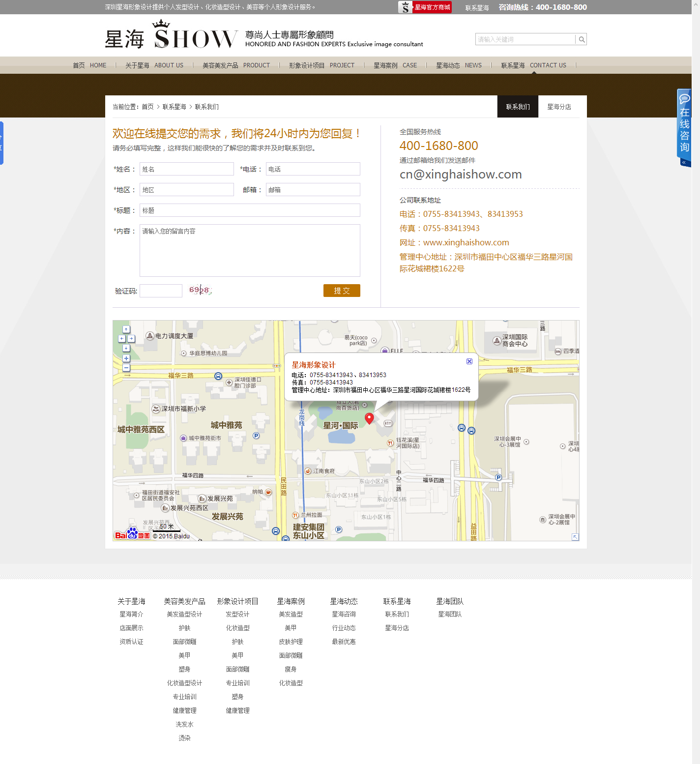This screenshot has width=700, height=764.
Task: Collapse the online consultation sidebar arrow
Action: coord(684,162)
